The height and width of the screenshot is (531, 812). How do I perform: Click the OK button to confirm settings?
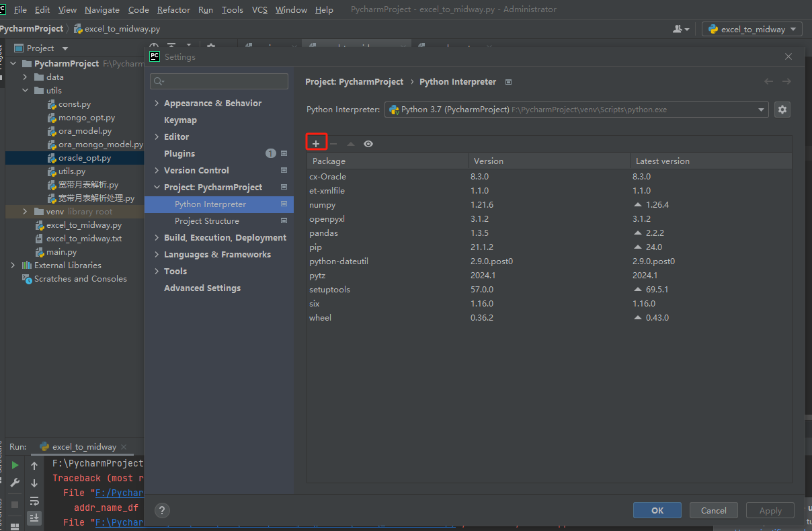[x=657, y=510]
